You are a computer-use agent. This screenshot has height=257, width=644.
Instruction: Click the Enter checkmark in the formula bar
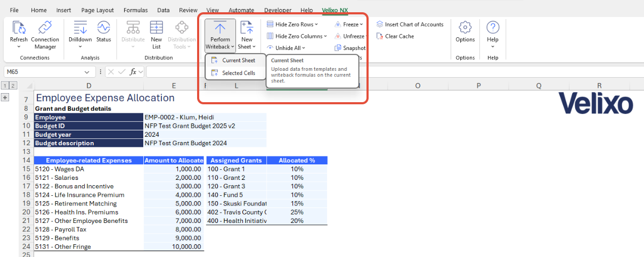(122, 72)
